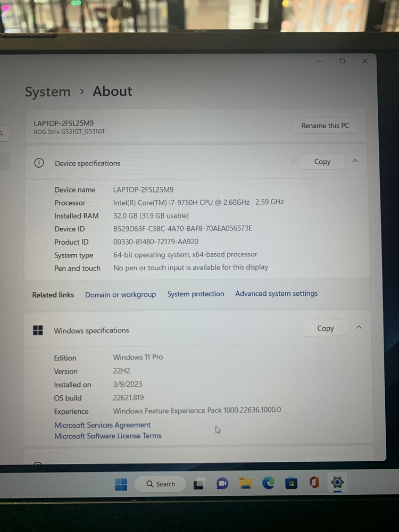
Task: Open System protection link
Action: coord(195,294)
